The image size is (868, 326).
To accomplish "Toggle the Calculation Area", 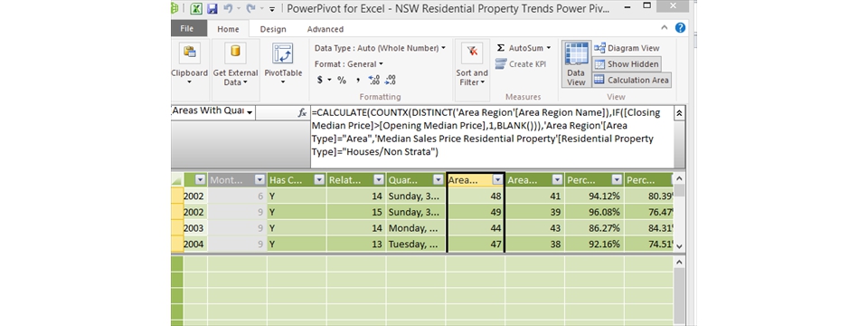I will tap(632, 80).
